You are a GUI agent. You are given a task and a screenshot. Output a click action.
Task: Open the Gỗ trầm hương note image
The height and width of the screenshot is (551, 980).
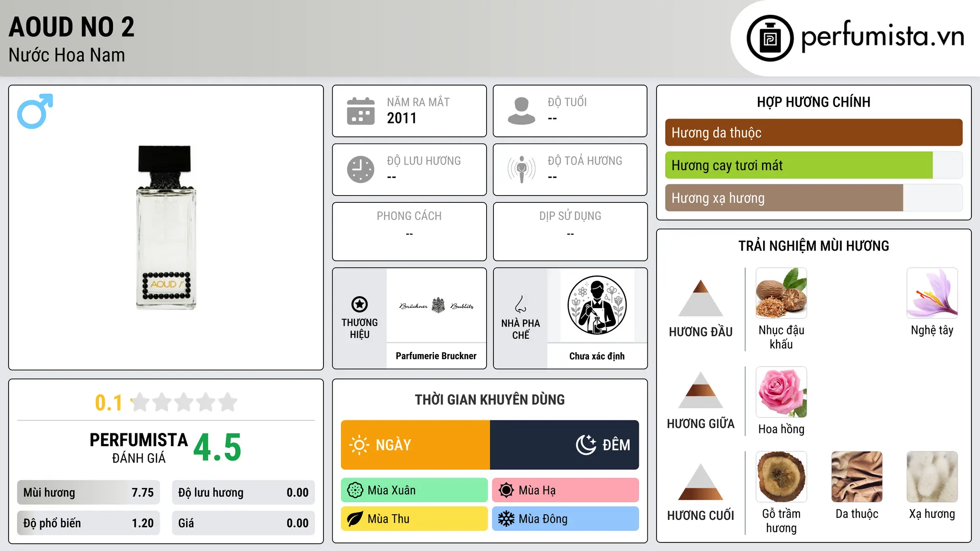click(781, 477)
